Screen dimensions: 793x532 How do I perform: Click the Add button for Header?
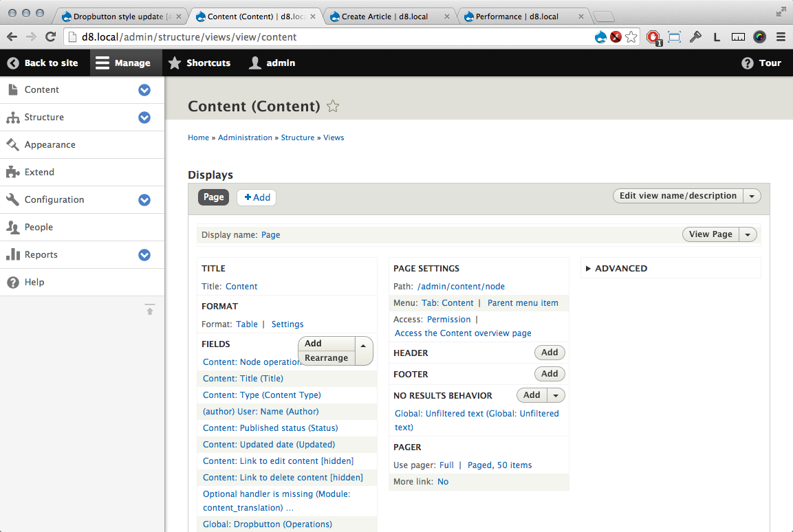click(x=550, y=353)
